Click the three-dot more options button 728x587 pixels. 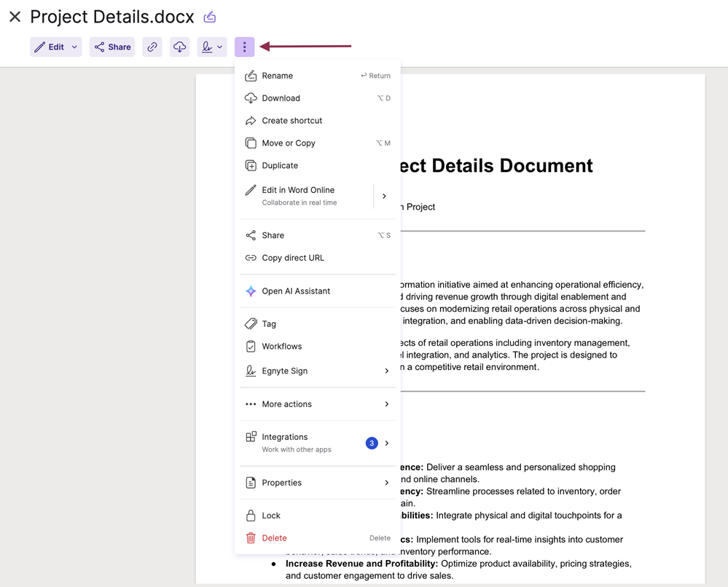click(x=245, y=47)
